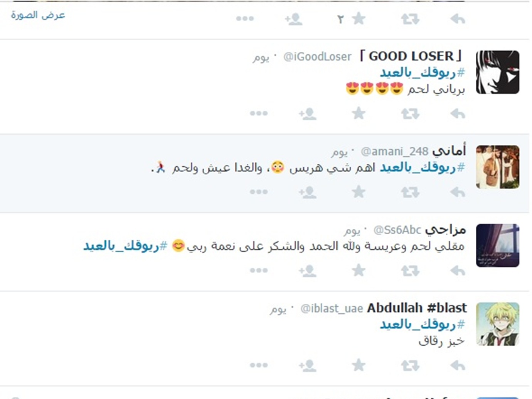Star the tweet by GOOD LOSER
Screen dimensions: 532x399
(359, 113)
